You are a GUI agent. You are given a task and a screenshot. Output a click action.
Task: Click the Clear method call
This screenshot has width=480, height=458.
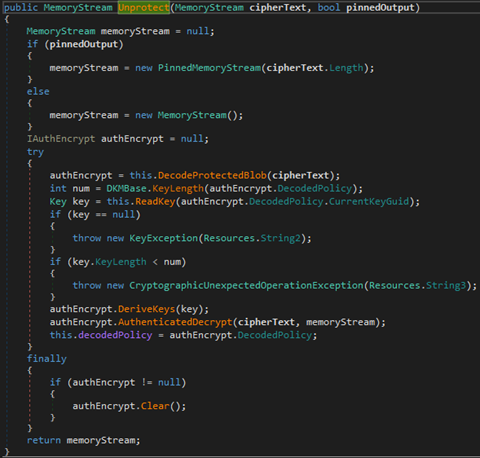tap(155, 406)
